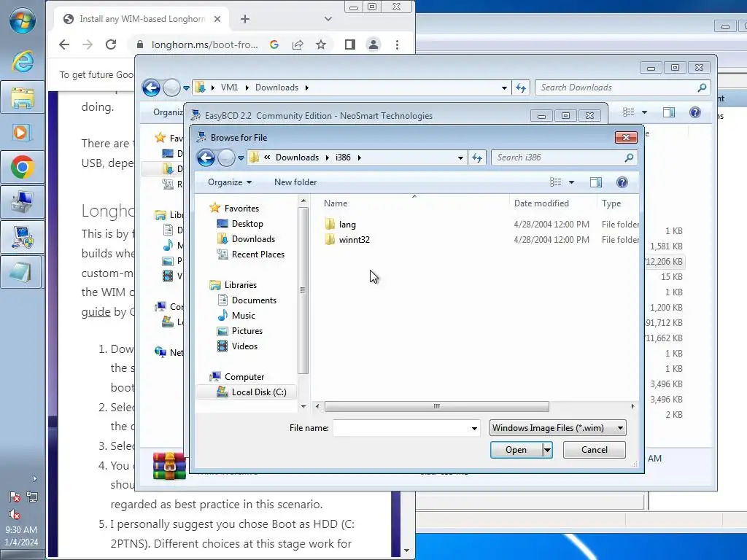The width and height of the screenshot is (747, 560).
Task: Click Downloads in dialog breadcrumb path
Action: [298, 157]
